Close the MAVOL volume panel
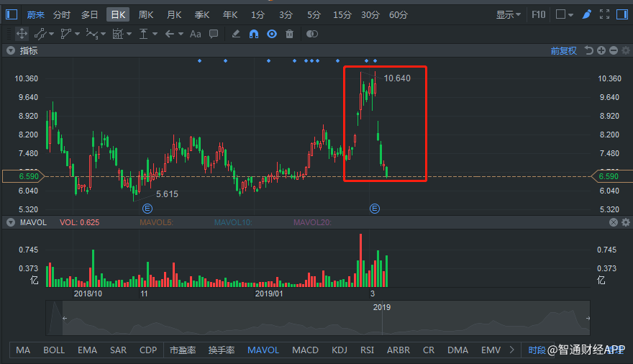 click(614, 222)
